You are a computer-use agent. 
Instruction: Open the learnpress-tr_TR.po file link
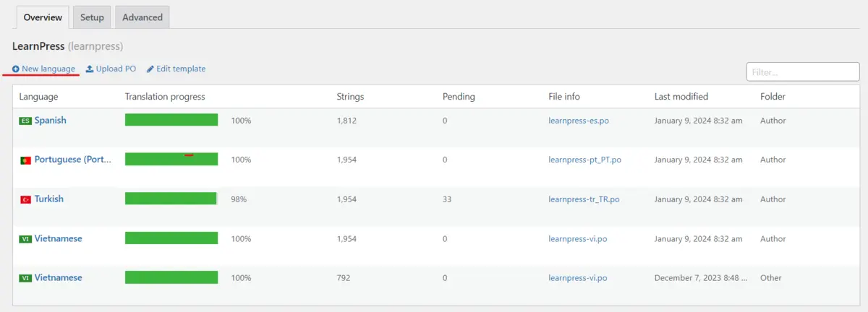click(584, 199)
